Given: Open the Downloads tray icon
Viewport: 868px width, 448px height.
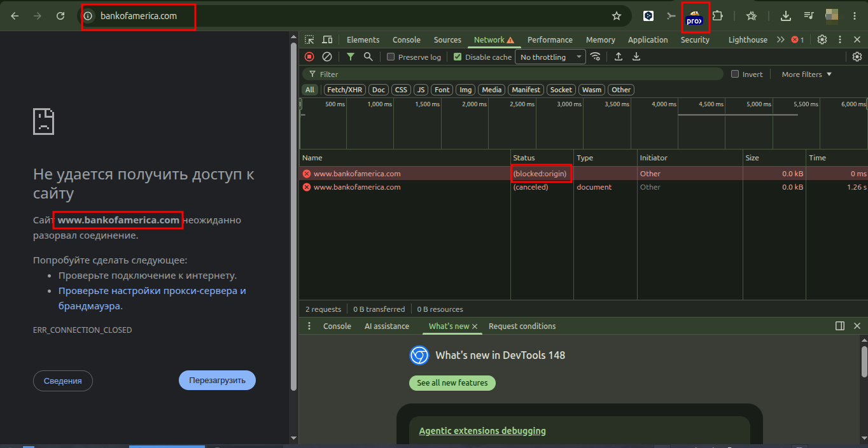Looking at the screenshot, I should (786, 16).
